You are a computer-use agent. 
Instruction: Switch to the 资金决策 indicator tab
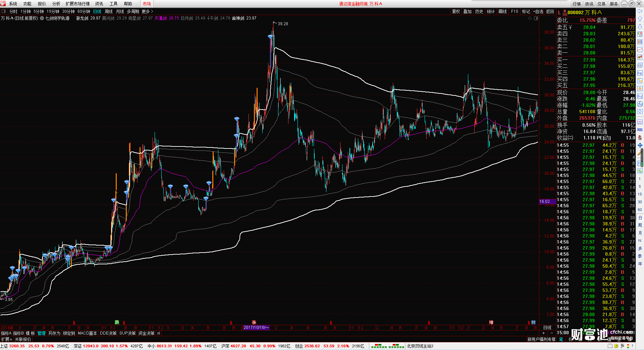146,333
